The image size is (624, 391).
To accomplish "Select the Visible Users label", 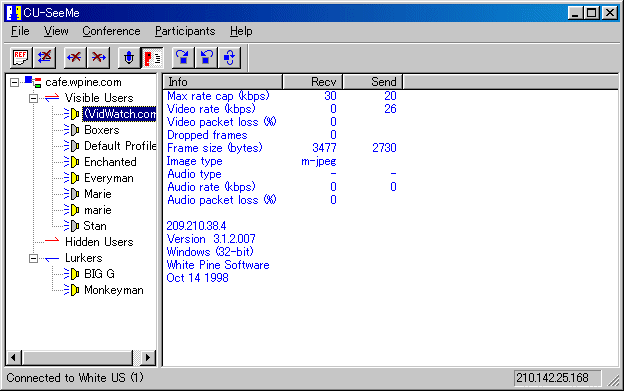I will tap(99, 98).
